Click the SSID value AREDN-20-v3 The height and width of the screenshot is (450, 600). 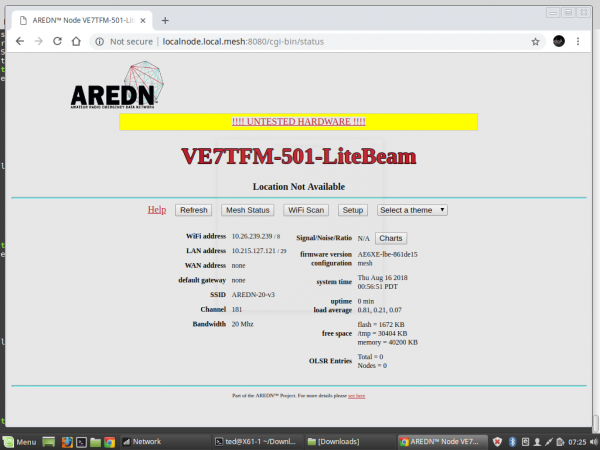(x=253, y=295)
